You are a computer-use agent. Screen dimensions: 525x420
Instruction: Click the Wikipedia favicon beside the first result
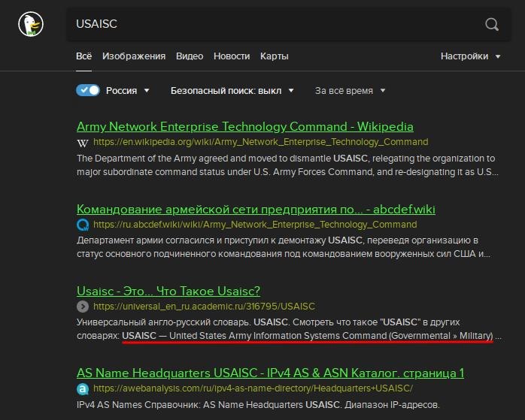pyautogui.click(x=83, y=143)
